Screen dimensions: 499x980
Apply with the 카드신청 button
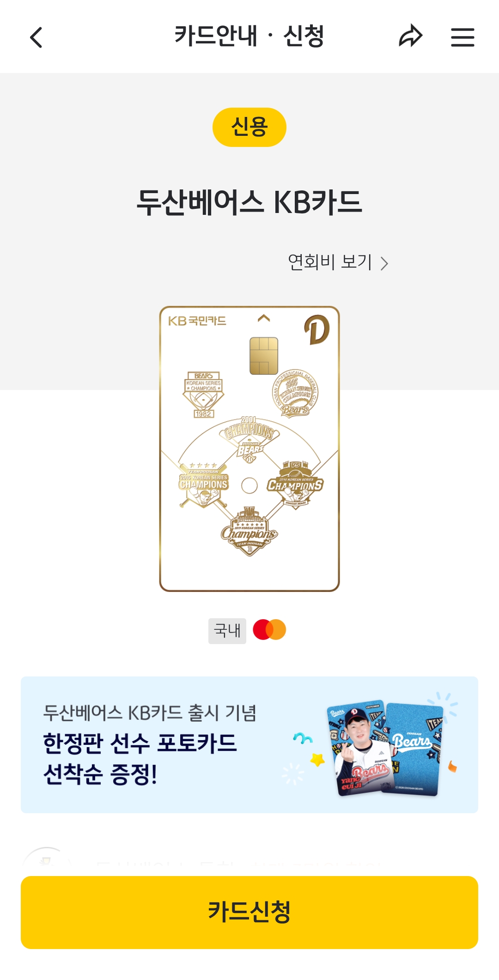pyautogui.click(x=249, y=913)
